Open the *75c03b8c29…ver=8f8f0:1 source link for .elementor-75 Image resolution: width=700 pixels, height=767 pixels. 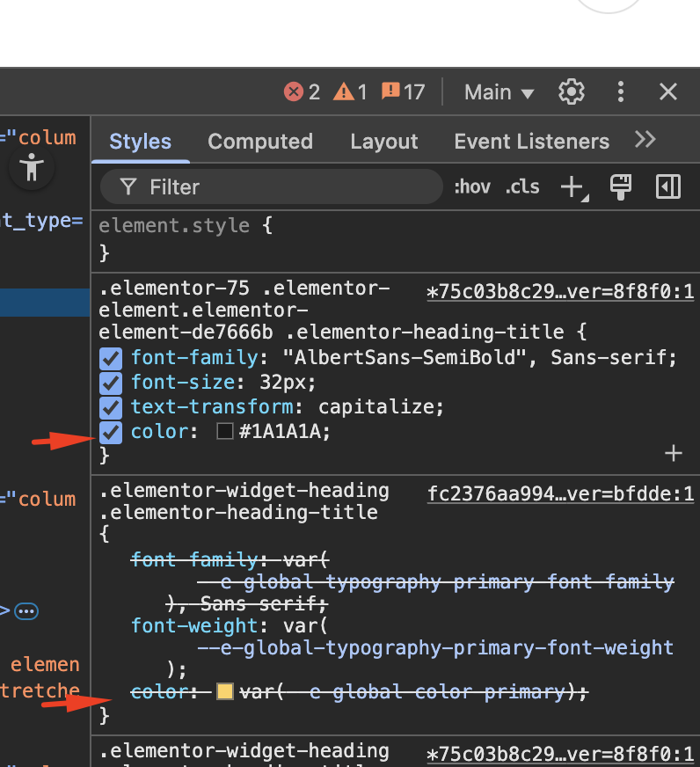point(560,291)
